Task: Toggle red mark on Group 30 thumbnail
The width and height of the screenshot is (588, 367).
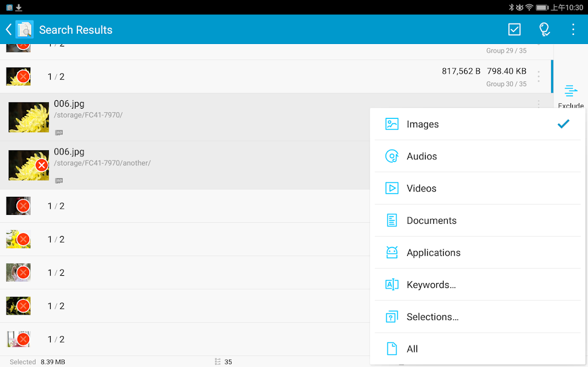Action: click(23, 77)
